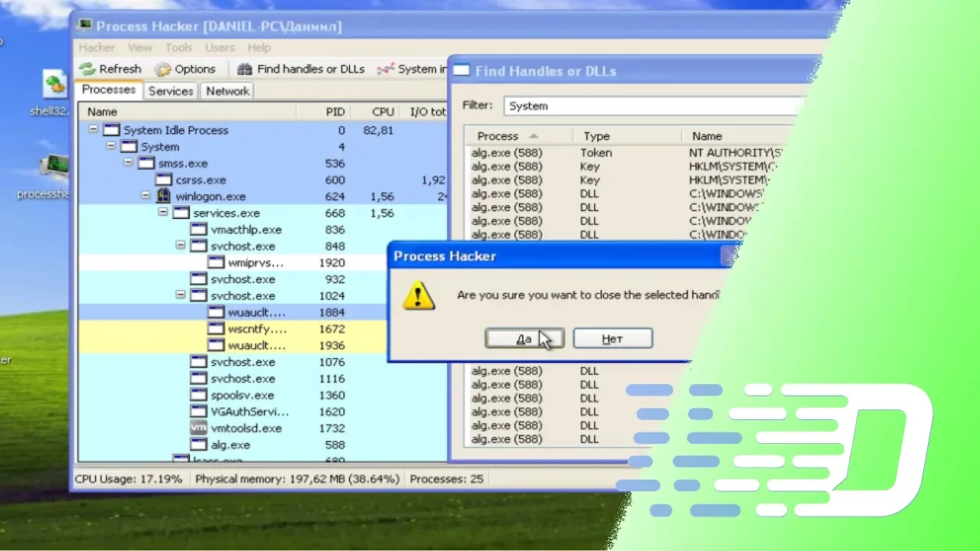The image size is (980, 551).
Task: Click Processes: 25 status bar entry
Action: (446, 479)
